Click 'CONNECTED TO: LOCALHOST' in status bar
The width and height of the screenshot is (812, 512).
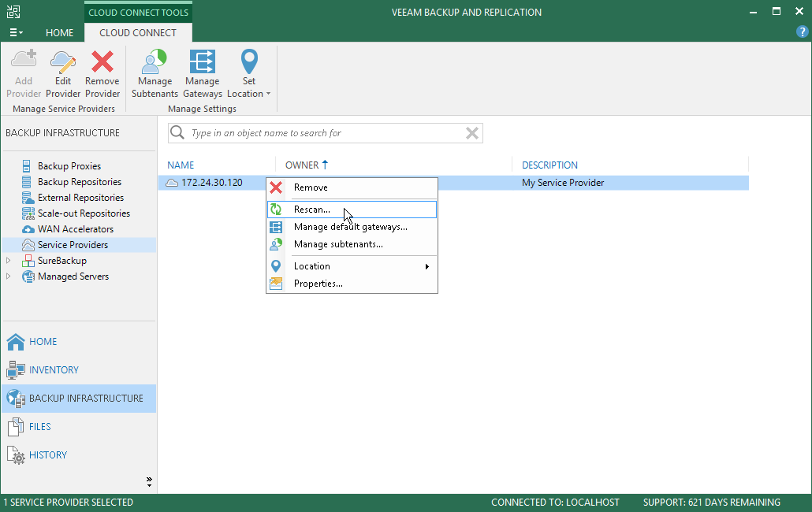click(555, 503)
